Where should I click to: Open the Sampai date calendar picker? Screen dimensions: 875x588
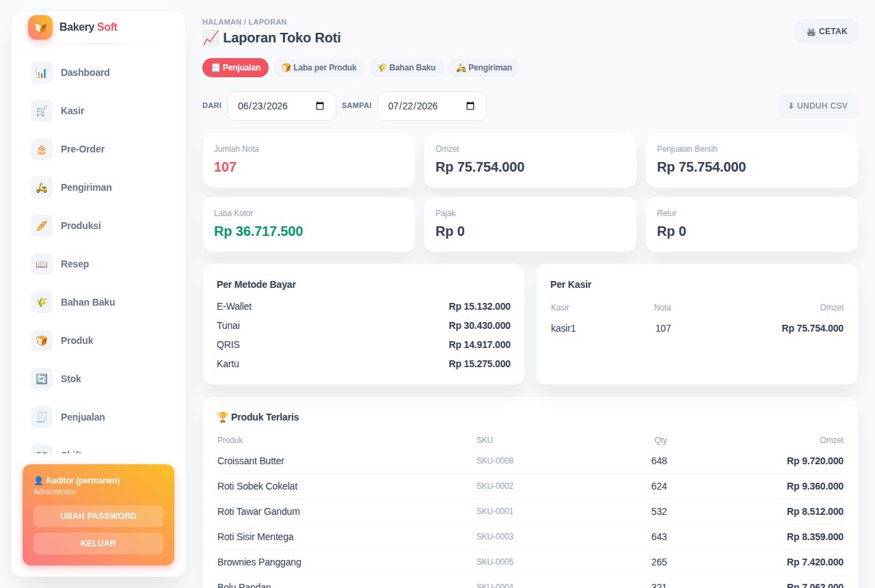tap(470, 106)
